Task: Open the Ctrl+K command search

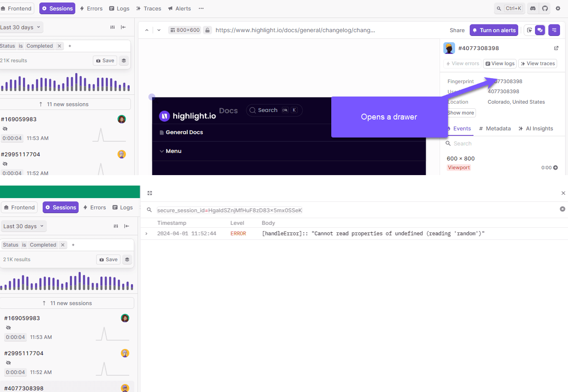Action: [x=509, y=8]
